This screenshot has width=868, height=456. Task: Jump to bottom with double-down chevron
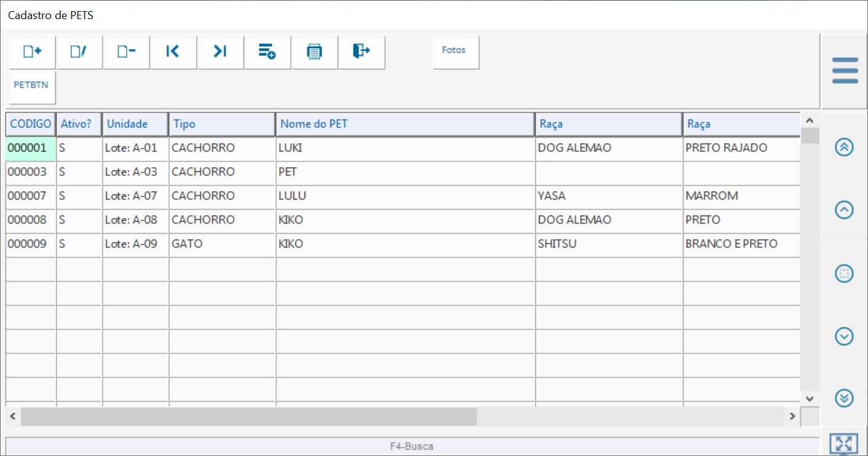[844, 398]
